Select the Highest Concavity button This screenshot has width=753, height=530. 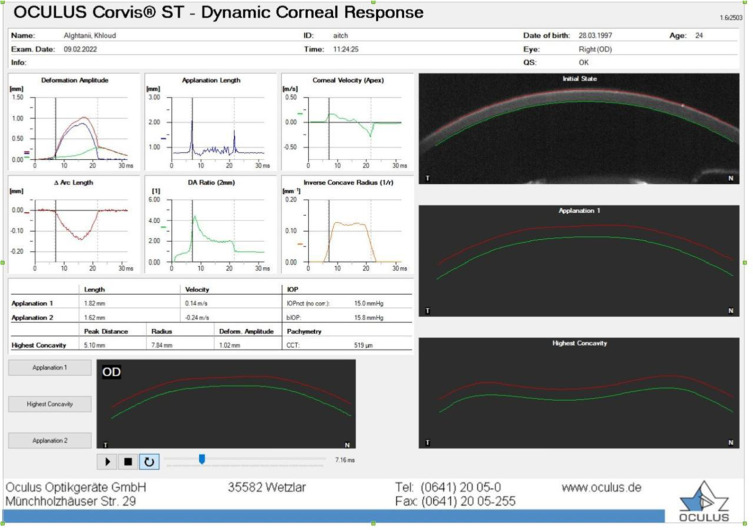pos(50,404)
